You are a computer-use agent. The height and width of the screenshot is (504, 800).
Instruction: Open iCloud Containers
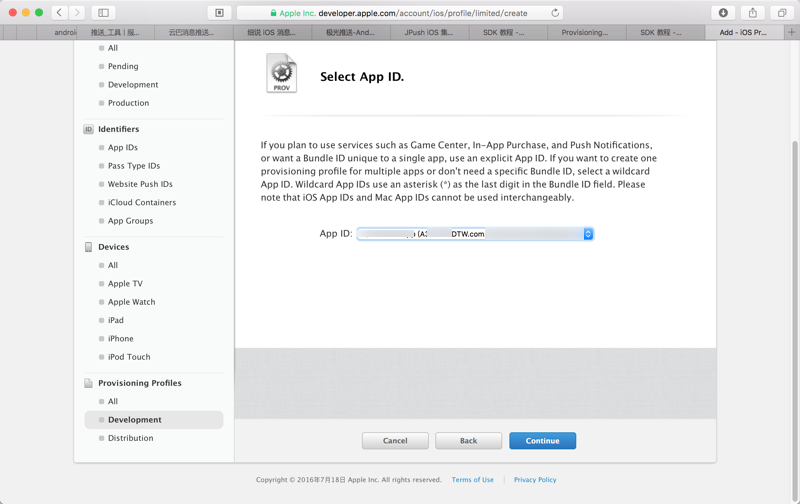click(142, 203)
